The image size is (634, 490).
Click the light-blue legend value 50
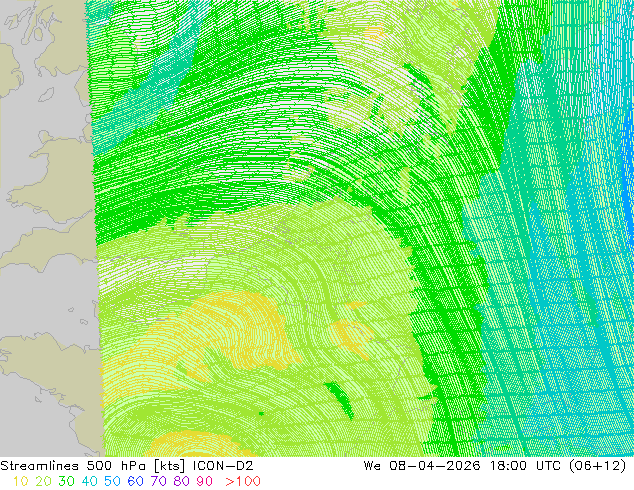pyautogui.click(x=112, y=482)
